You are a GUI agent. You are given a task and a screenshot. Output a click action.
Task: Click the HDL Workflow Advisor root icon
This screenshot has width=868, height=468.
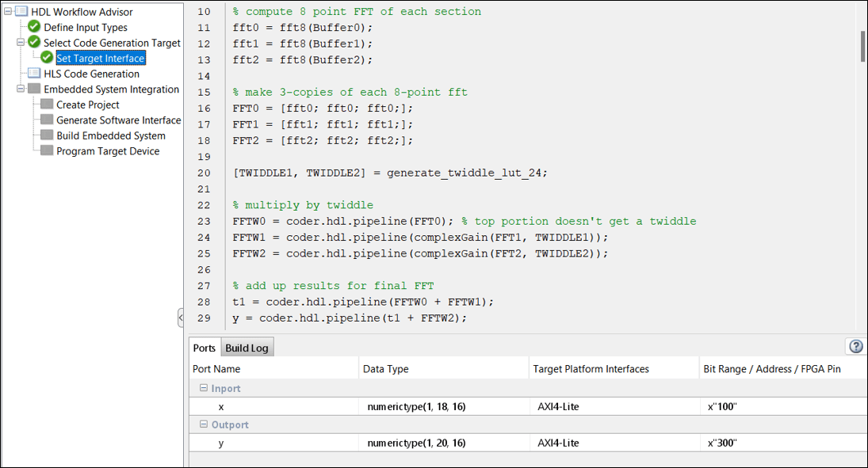tap(21, 11)
